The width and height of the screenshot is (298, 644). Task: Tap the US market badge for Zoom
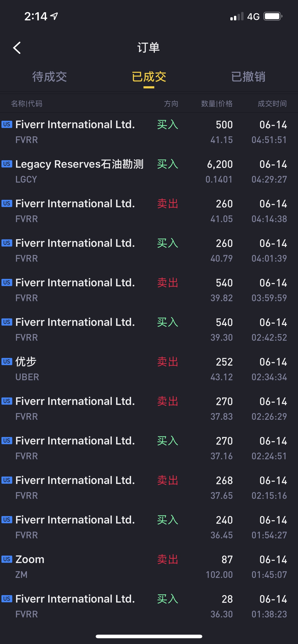pos(7,559)
